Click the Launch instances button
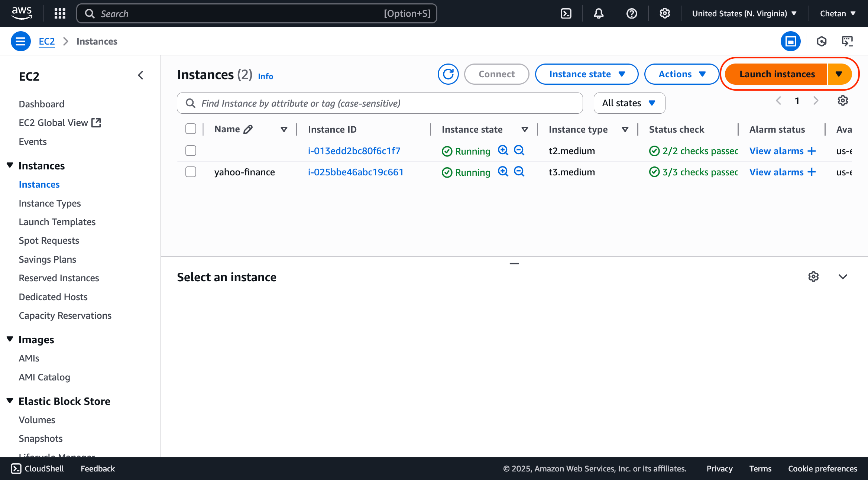Image resolution: width=868 pixels, height=480 pixels. [x=777, y=74]
